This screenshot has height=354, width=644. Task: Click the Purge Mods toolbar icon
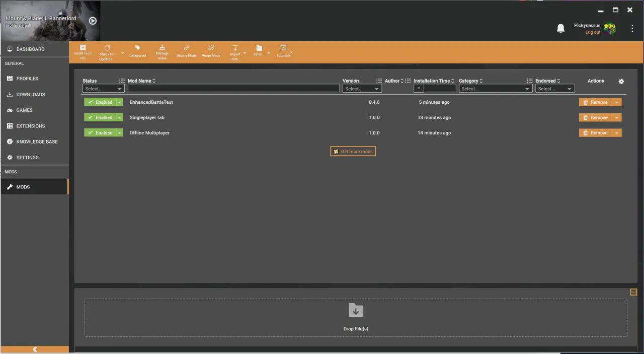pyautogui.click(x=211, y=51)
